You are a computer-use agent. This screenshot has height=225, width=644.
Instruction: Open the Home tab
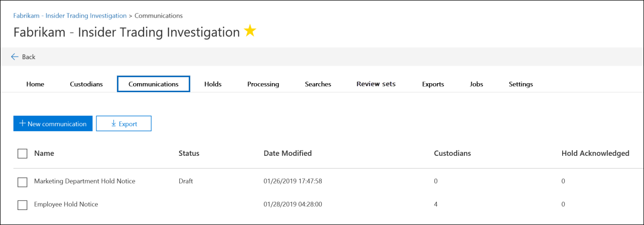pyautogui.click(x=35, y=84)
